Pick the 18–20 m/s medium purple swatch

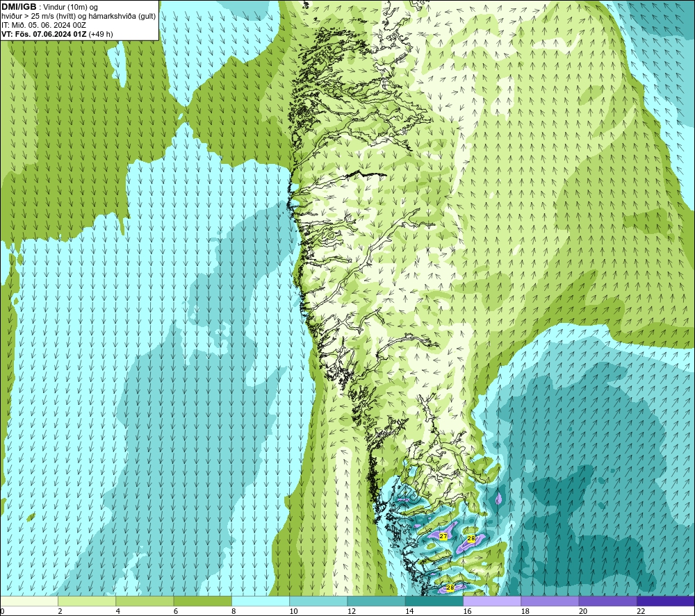point(550,601)
